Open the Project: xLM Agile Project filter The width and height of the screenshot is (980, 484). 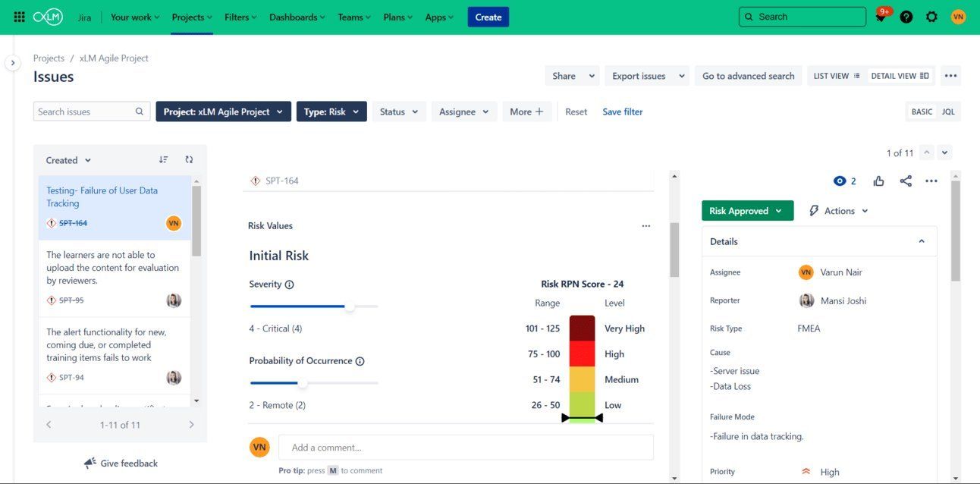[223, 112]
